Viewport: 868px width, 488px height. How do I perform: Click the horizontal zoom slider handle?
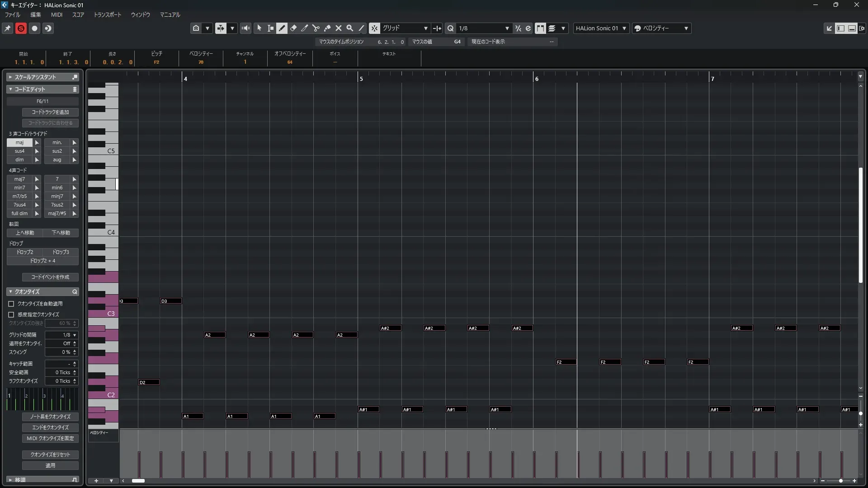[840, 481]
